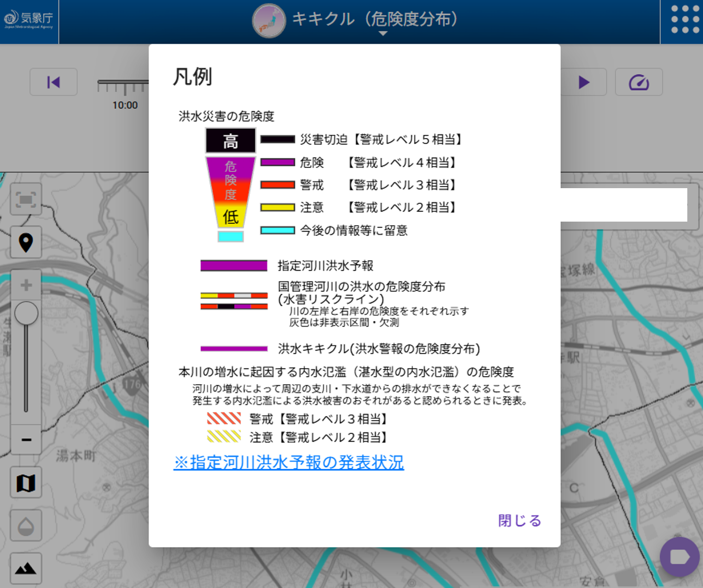
Task: Close the legend with 閉じる
Action: click(519, 521)
